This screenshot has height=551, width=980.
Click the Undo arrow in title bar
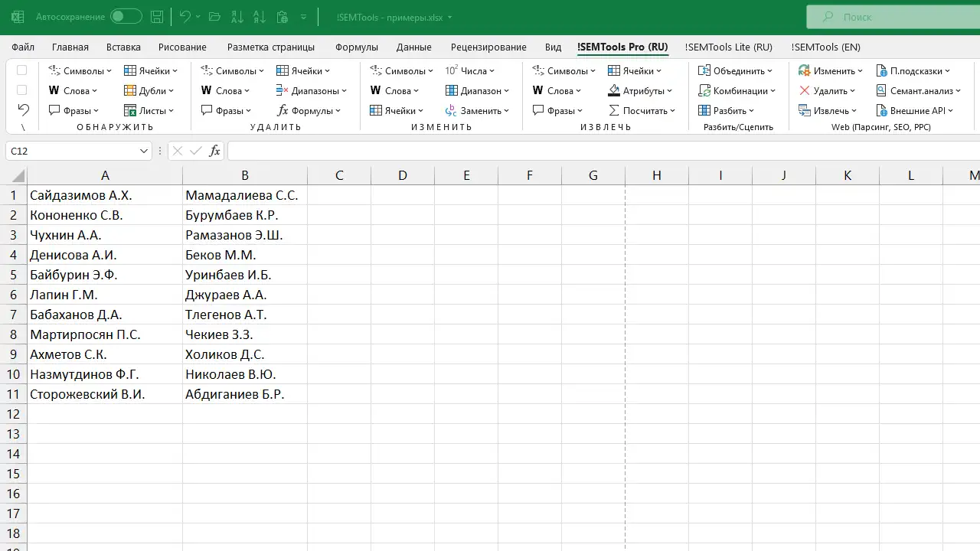(185, 16)
